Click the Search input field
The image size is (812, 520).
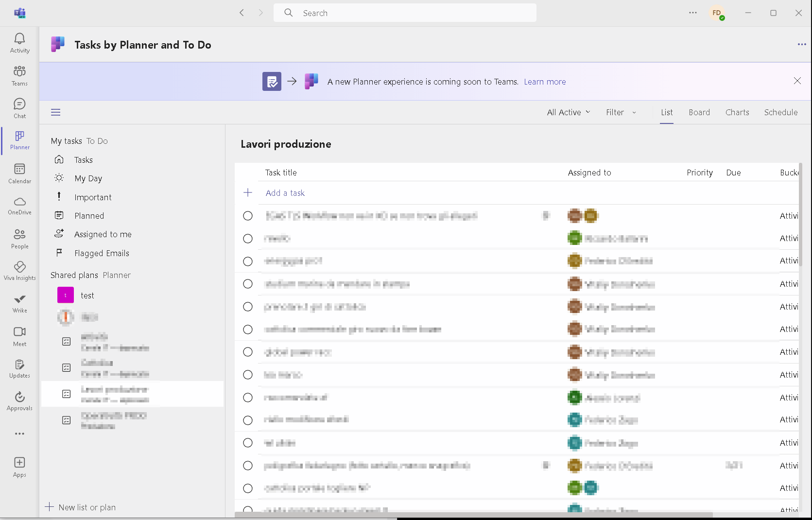[x=405, y=13]
